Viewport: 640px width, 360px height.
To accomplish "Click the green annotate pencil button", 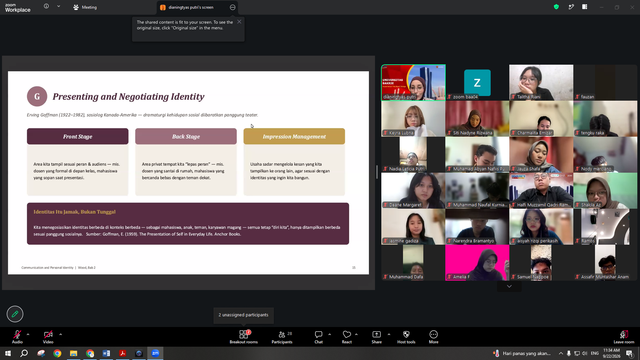I will pos(15,314).
